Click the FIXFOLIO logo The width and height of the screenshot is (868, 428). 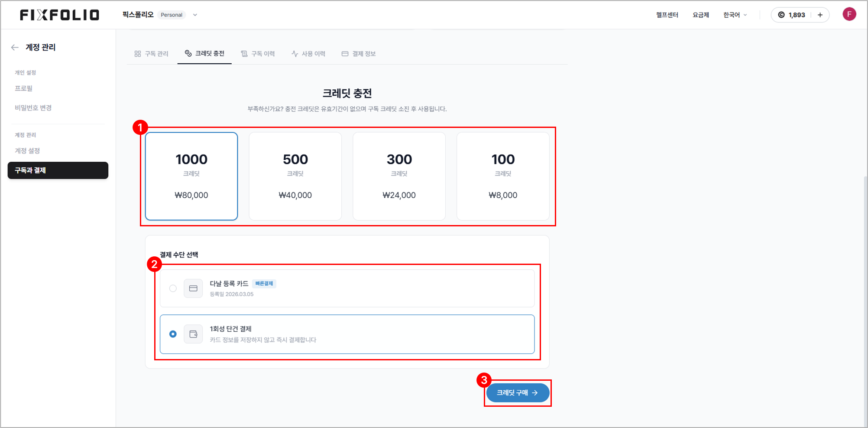coord(59,15)
